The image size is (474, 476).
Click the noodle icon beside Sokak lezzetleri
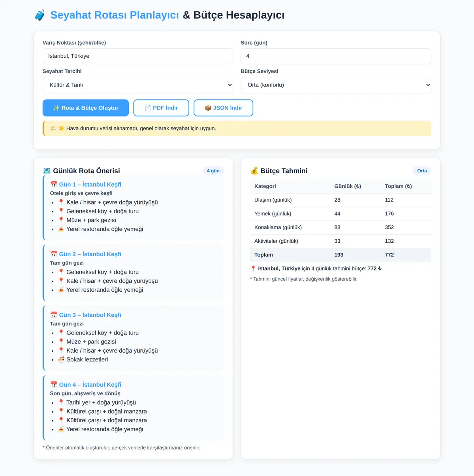(x=61, y=359)
